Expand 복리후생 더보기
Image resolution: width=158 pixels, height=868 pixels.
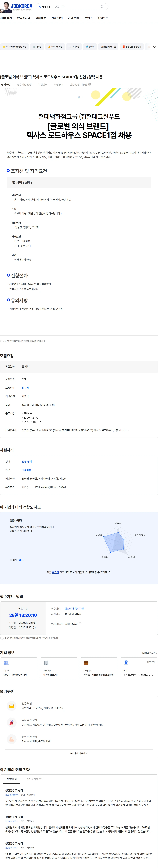point(79,753)
